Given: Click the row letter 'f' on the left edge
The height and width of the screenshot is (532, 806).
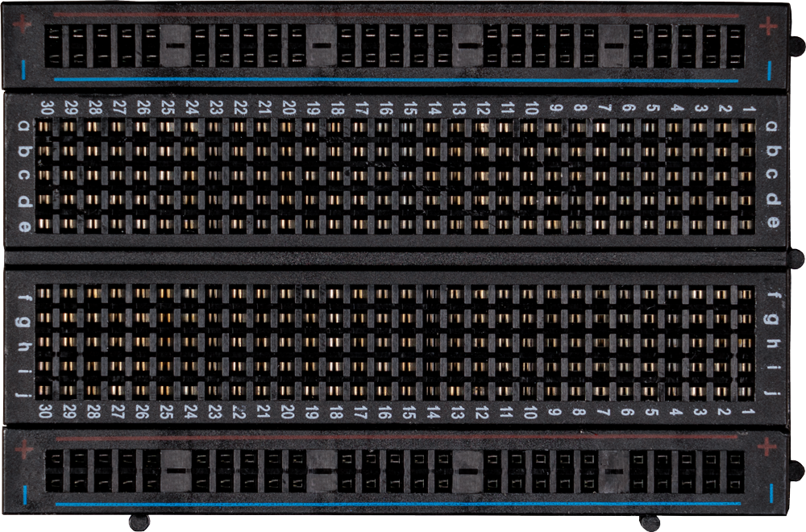Looking at the screenshot, I should [23, 297].
